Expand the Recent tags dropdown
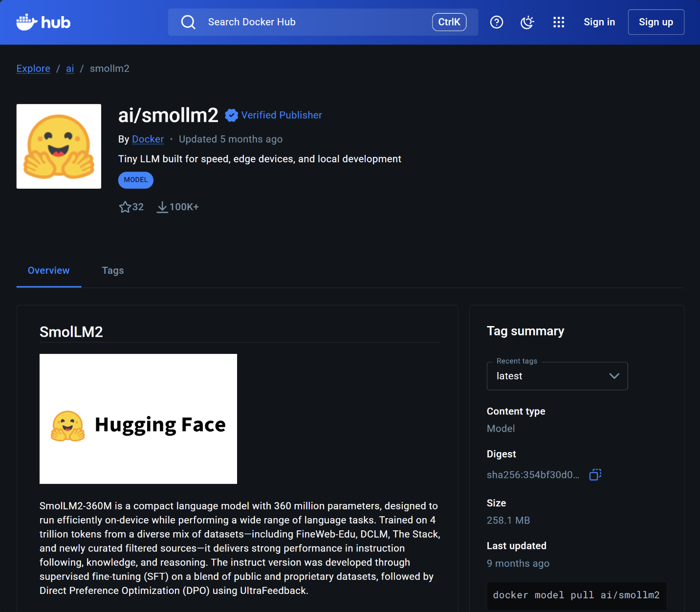The height and width of the screenshot is (612, 700). 557,376
